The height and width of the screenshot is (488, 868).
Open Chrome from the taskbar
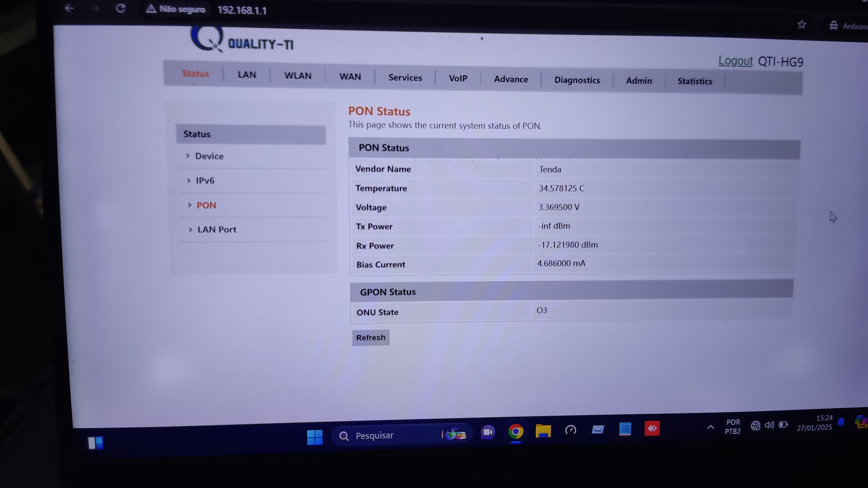pos(516,431)
